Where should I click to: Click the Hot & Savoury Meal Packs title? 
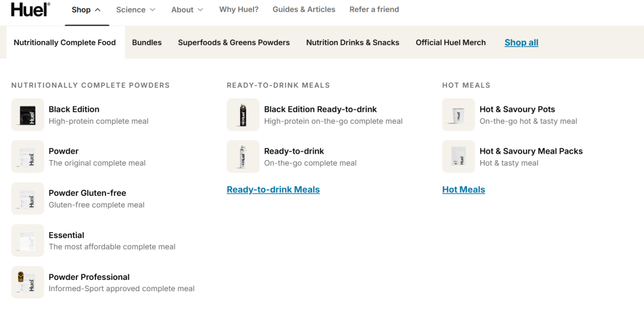(531, 151)
